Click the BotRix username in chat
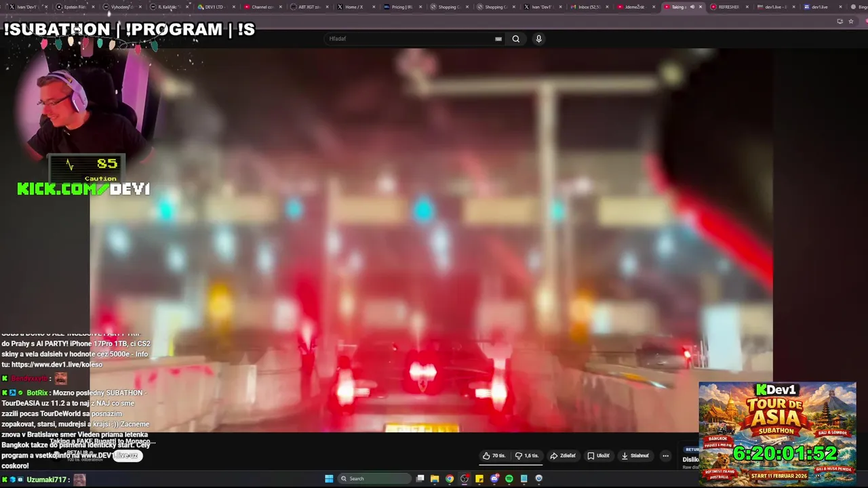This screenshot has height=488, width=868. click(x=37, y=393)
